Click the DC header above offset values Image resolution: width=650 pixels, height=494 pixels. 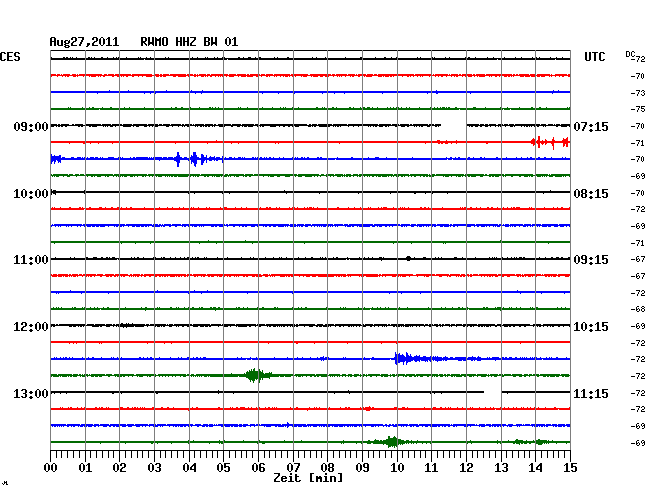tap(630, 54)
